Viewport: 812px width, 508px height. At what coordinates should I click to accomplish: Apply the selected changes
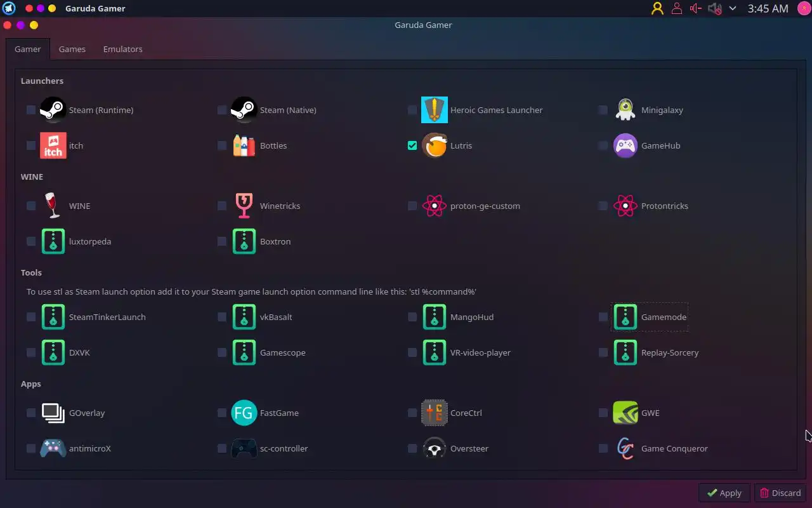point(724,493)
